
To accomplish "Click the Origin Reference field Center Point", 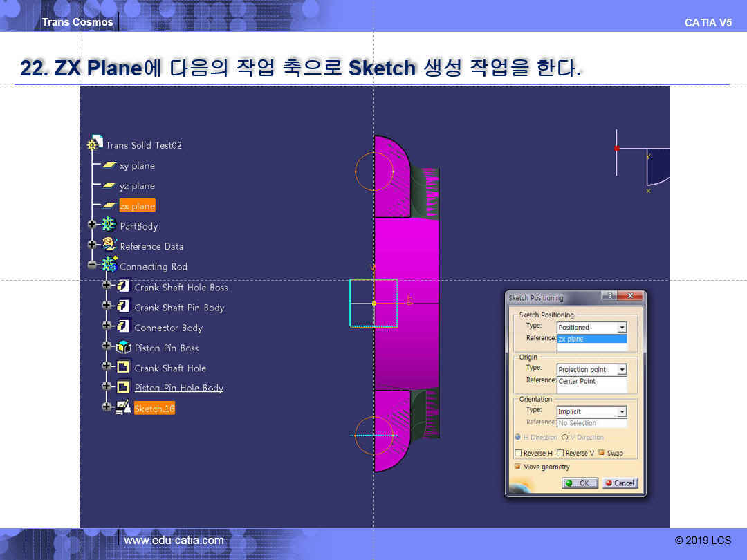I will click(x=591, y=382).
